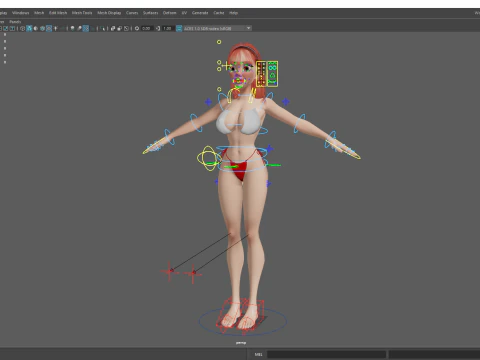Open the Mesh menu

[x=39, y=13]
